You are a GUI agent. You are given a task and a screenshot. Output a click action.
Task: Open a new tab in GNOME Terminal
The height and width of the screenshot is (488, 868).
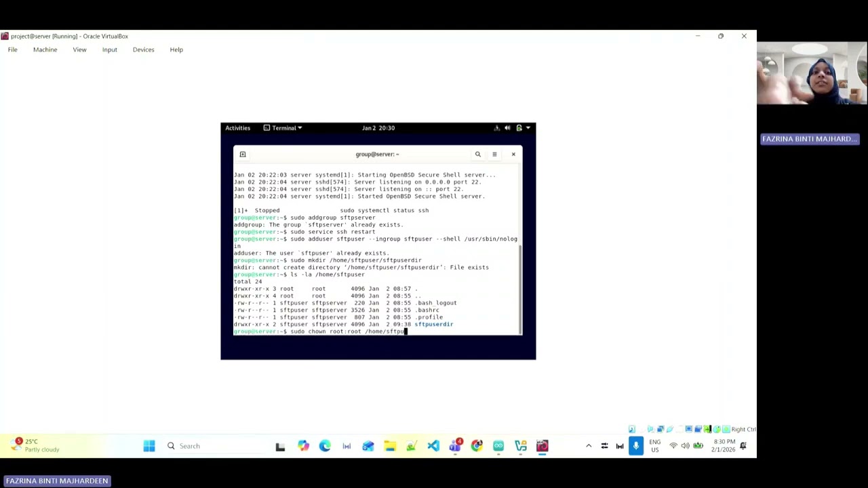(243, 155)
